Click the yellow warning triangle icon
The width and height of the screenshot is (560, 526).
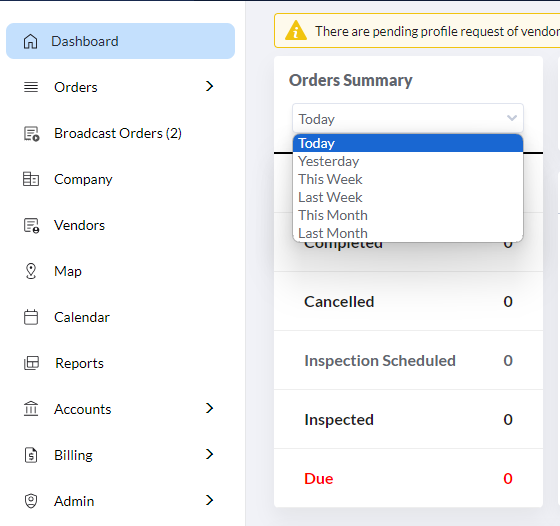[x=296, y=30]
